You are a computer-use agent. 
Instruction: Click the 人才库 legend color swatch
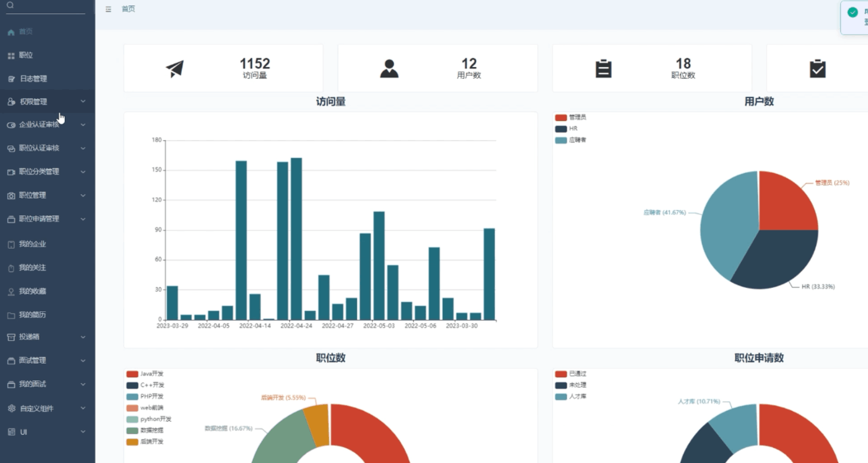[x=561, y=397]
